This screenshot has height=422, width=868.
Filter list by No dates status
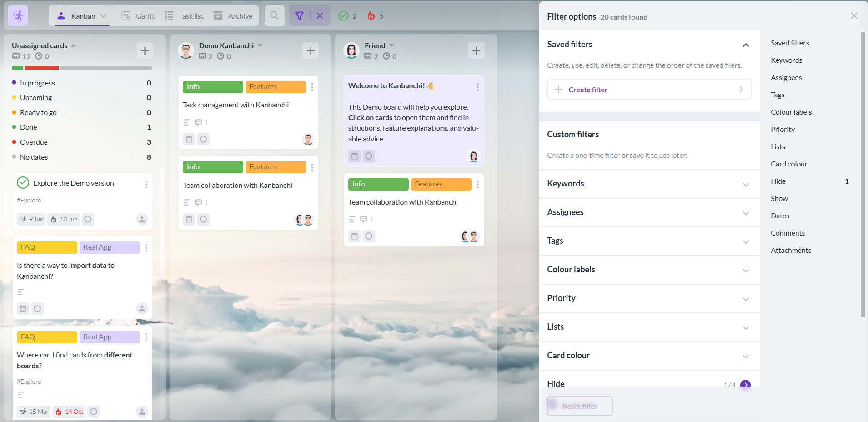[81, 157]
